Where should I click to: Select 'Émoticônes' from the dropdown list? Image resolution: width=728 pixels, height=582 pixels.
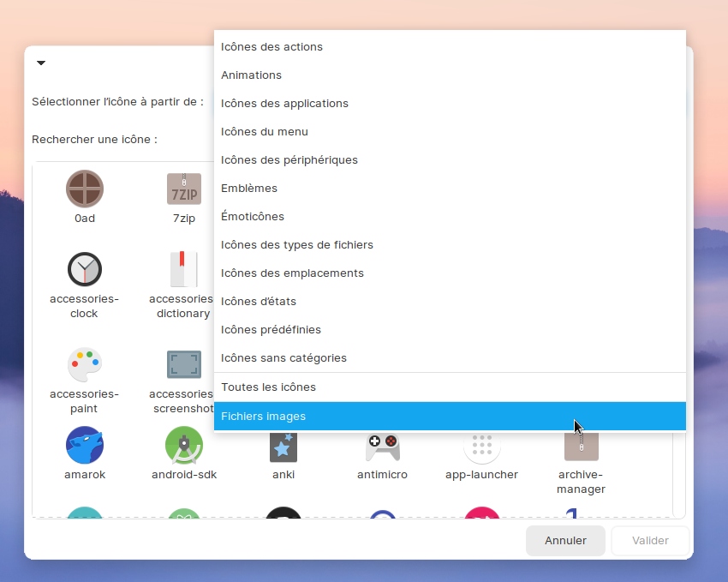253,217
